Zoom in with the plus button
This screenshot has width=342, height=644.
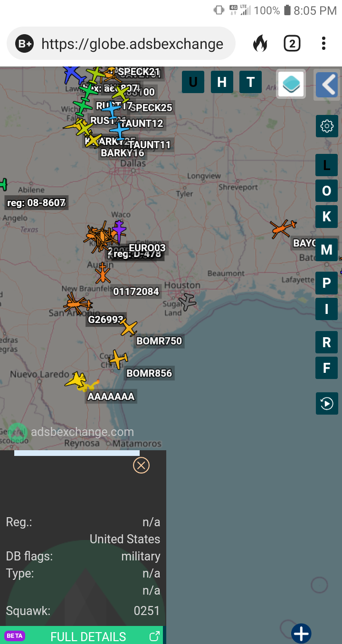302,633
